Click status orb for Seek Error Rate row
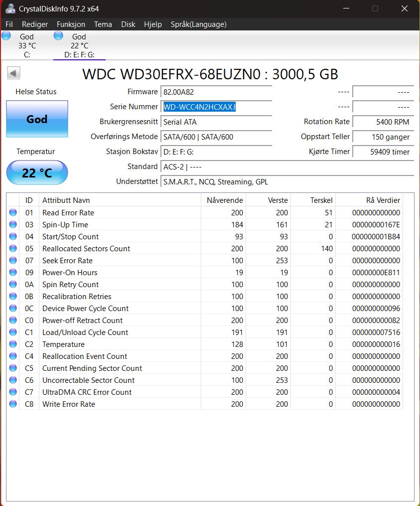Image resolution: width=420 pixels, height=506 pixels. click(13, 260)
